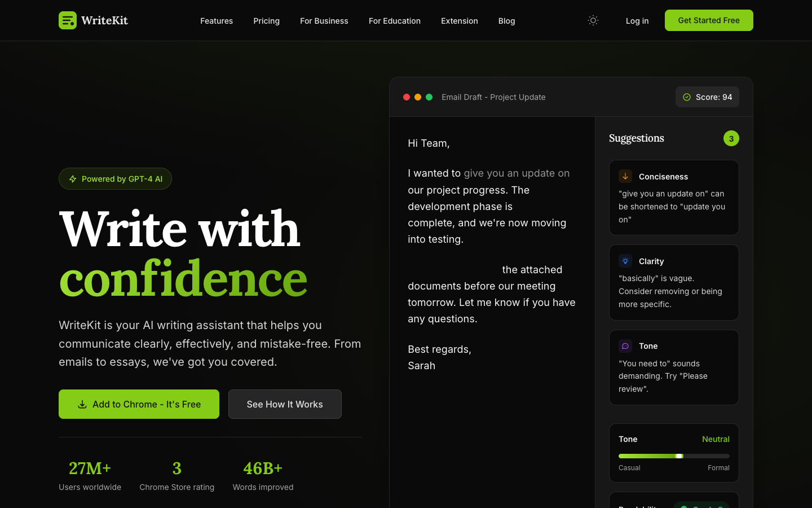The height and width of the screenshot is (508, 812).
Task: Go to For Business page
Action: pyautogui.click(x=324, y=21)
